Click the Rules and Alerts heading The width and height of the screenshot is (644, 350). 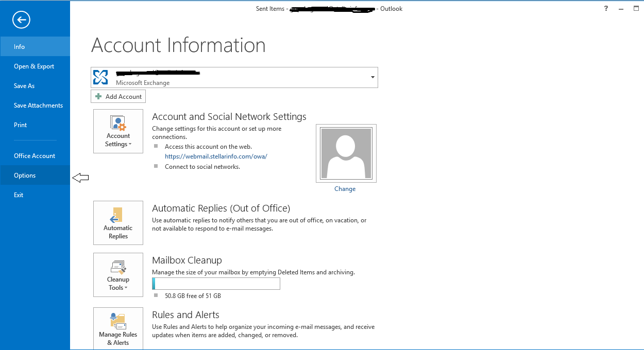tap(185, 314)
